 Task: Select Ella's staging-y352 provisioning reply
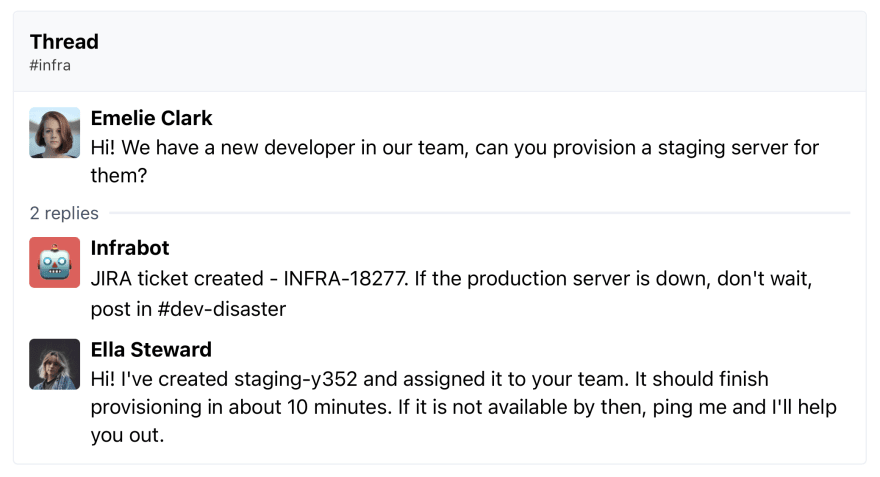[x=464, y=407]
